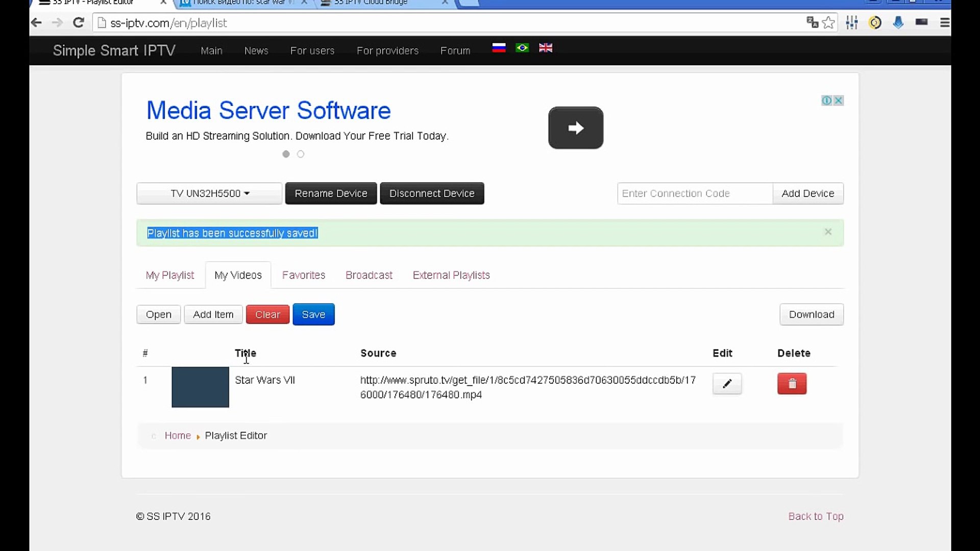The width and height of the screenshot is (980, 551).
Task: Click the Disconnect Device button
Action: tap(432, 193)
